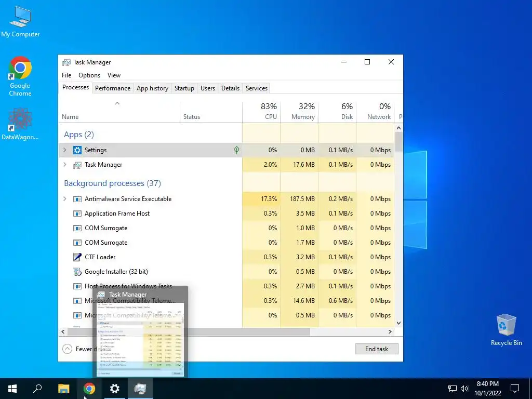Click the Google Installer process icon

point(77,272)
